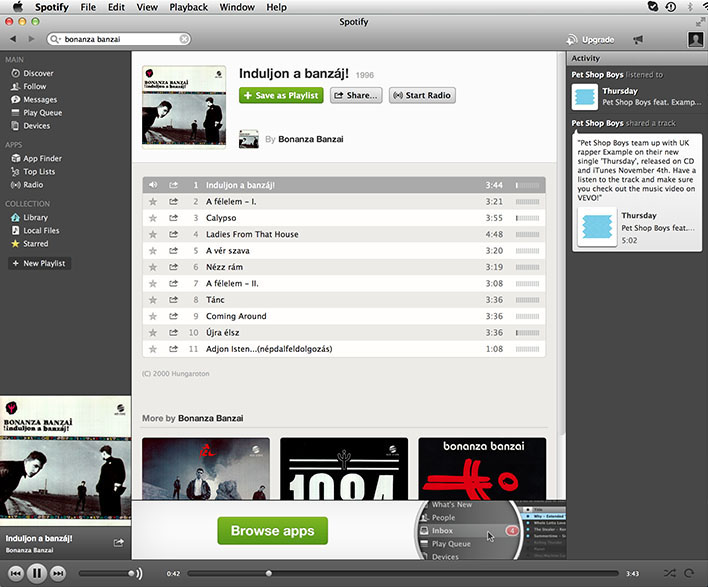Share the track Calypso
Viewport: 708px width, 587px height.
click(173, 218)
